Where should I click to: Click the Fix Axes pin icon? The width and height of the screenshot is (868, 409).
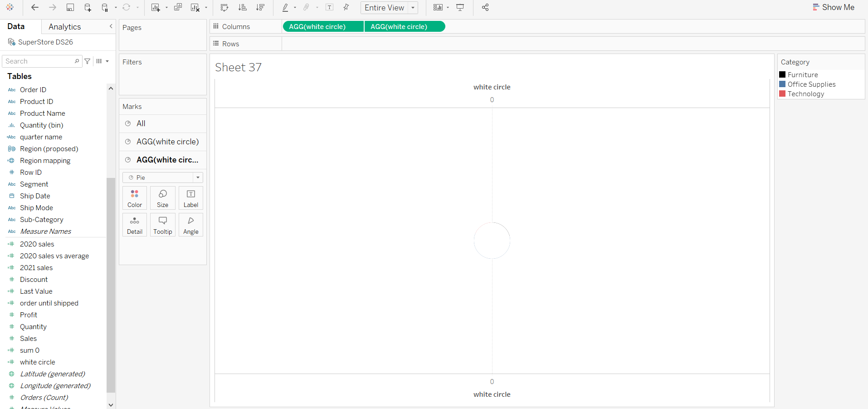[x=346, y=7]
